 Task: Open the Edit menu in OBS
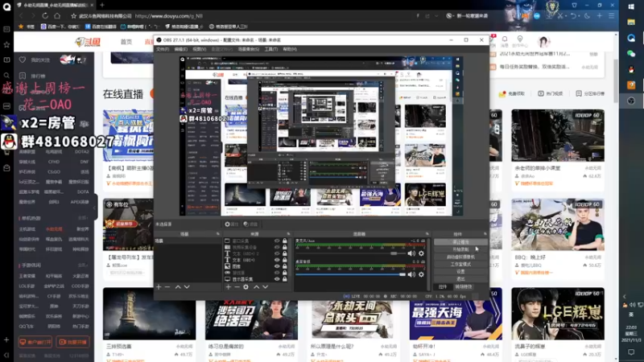point(180,49)
